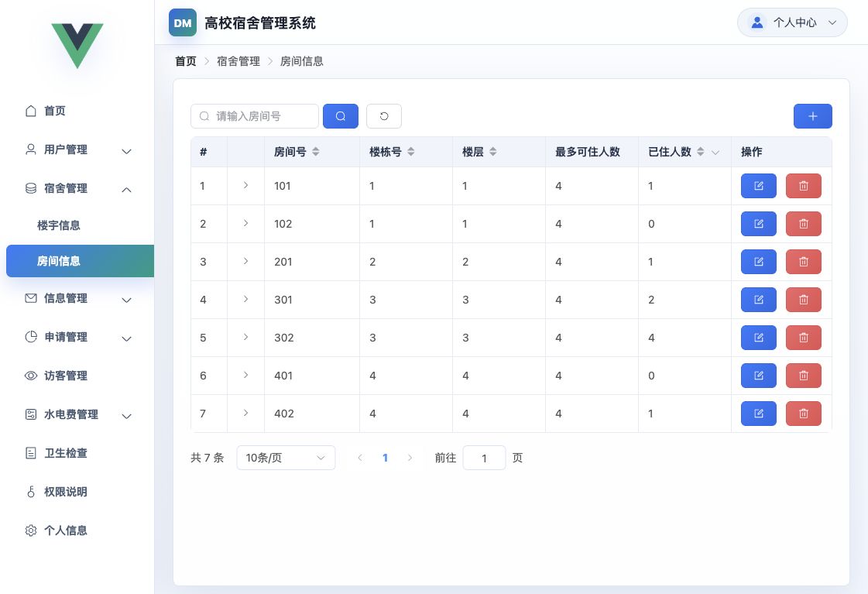This screenshot has height=594, width=868.
Task: Add a new room with plus button
Action: coord(813,116)
